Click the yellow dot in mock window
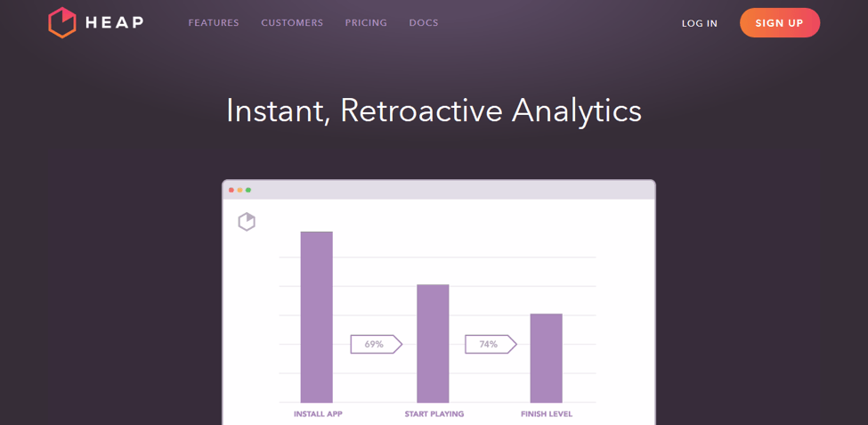868x425 pixels. (239, 190)
